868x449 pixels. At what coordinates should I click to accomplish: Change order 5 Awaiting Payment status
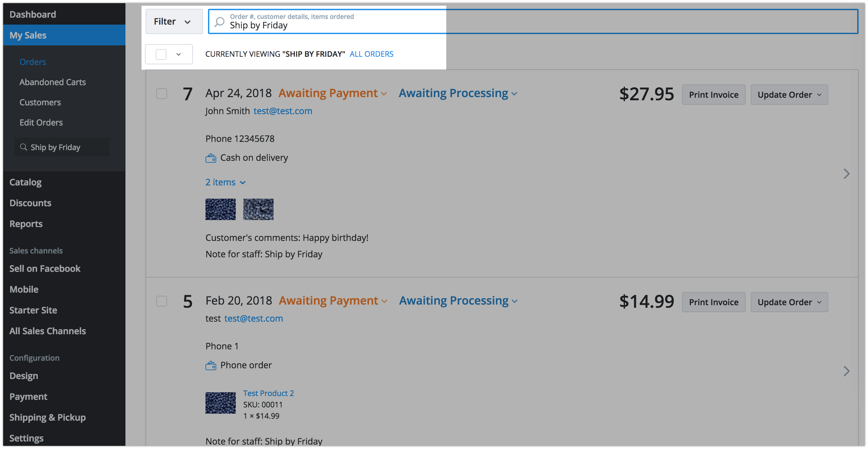[333, 301]
